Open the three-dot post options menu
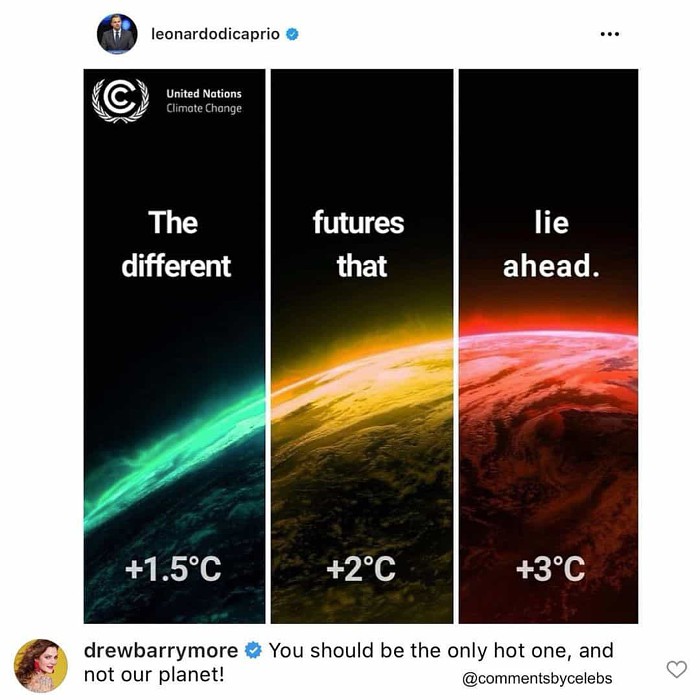 point(610,34)
